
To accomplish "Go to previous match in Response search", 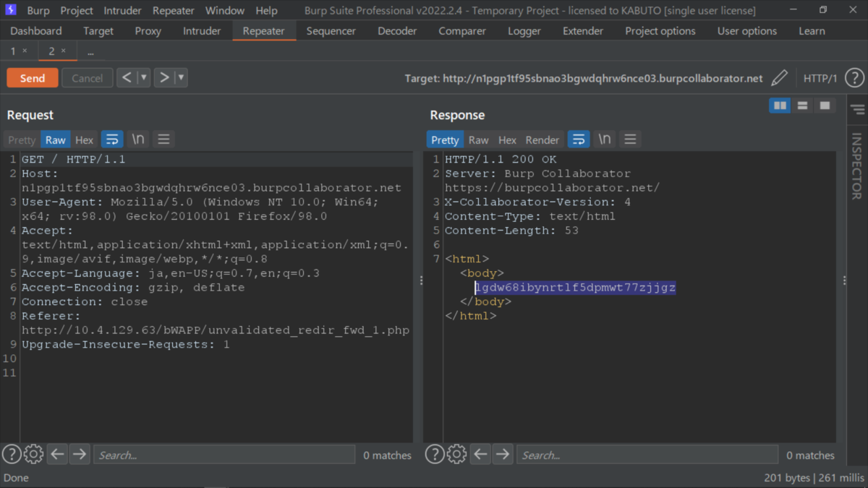I will pyautogui.click(x=480, y=455).
